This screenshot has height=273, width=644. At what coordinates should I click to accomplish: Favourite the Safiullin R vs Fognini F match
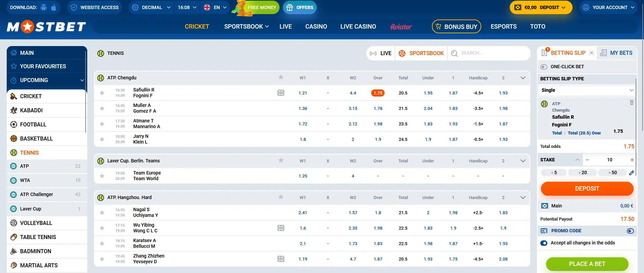coord(102,93)
